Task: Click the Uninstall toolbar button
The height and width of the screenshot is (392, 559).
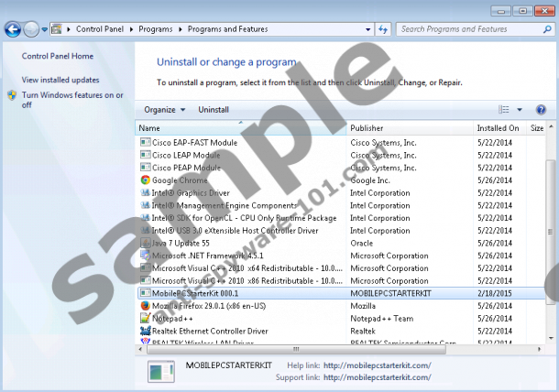Action: [x=214, y=110]
